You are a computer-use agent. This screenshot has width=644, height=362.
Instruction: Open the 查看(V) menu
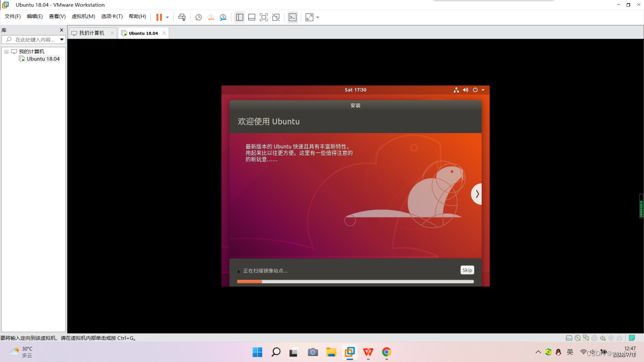(x=57, y=16)
